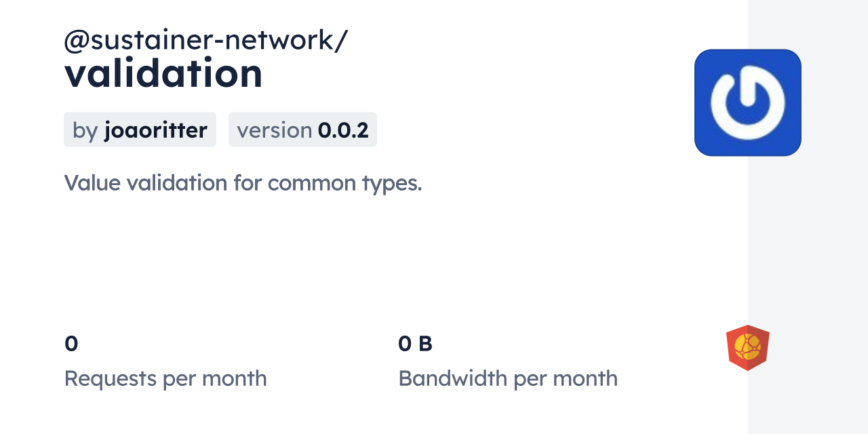The height and width of the screenshot is (434, 868).
Task: Click the "version 0.0.2" badge
Action: pos(302,130)
